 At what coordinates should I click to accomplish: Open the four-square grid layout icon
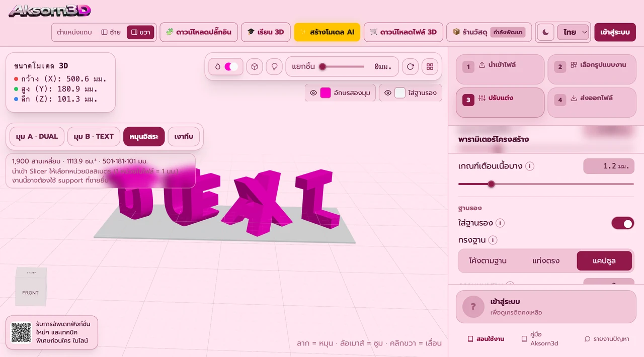430,66
